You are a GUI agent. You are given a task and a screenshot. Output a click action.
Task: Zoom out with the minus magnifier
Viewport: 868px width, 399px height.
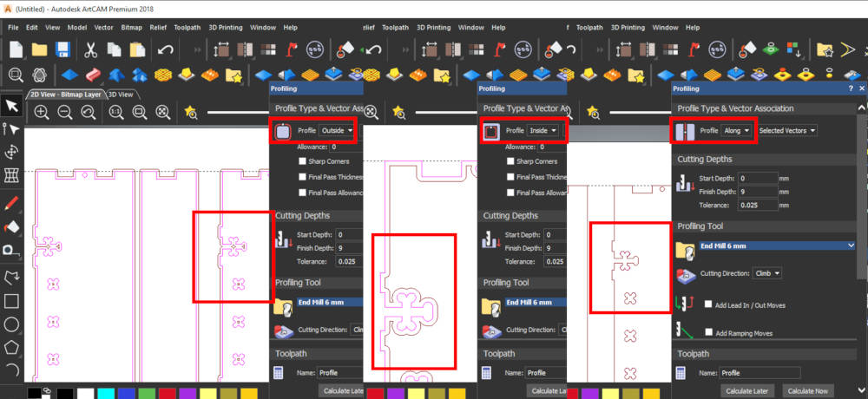point(65,113)
